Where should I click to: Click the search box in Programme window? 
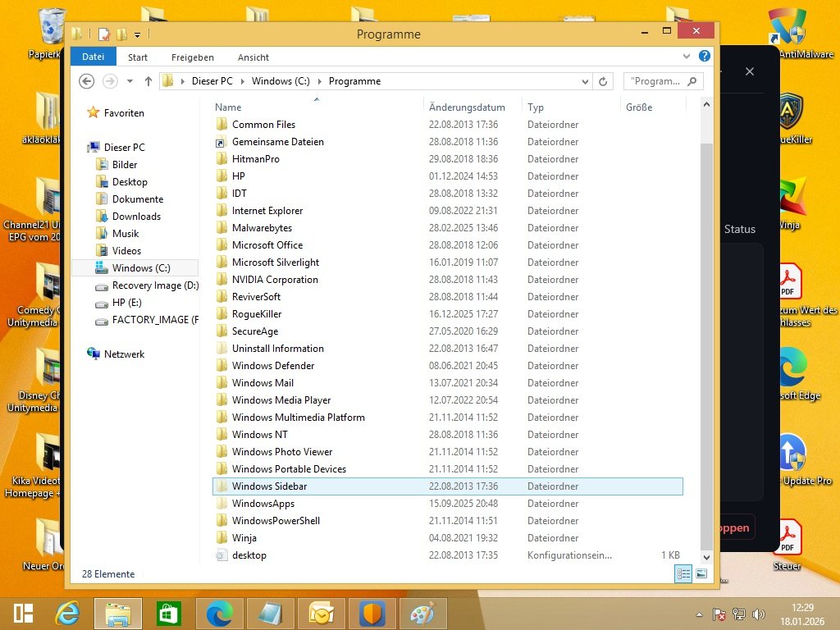pos(663,81)
